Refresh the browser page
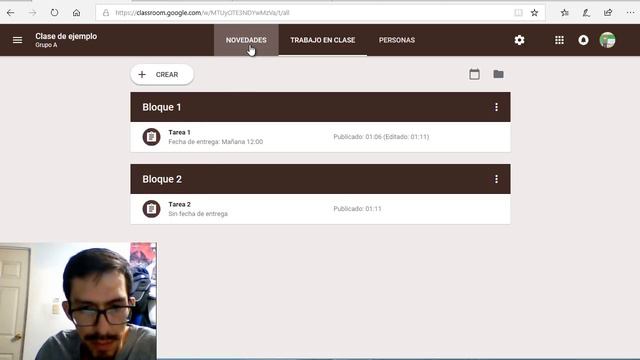 54,13
